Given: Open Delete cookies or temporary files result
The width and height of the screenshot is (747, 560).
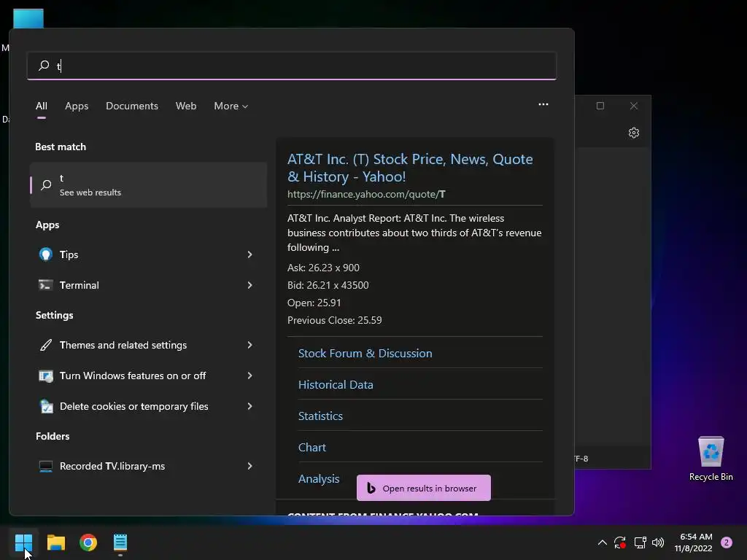Looking at the screenshot, I should pos(149,406).
